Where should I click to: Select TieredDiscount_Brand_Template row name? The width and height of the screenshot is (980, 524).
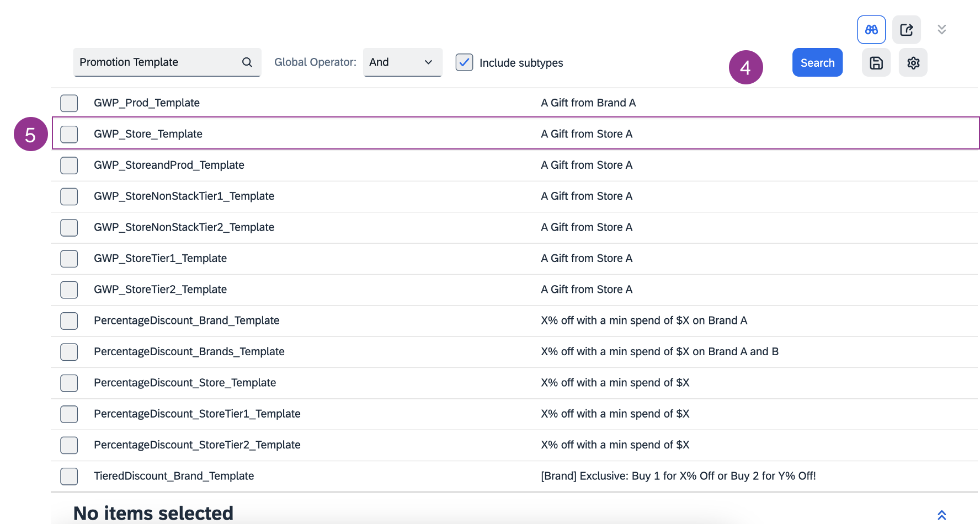[174, 476]
